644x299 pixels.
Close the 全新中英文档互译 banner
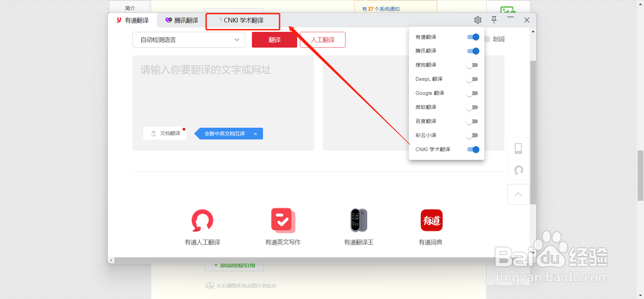(255, 134)
